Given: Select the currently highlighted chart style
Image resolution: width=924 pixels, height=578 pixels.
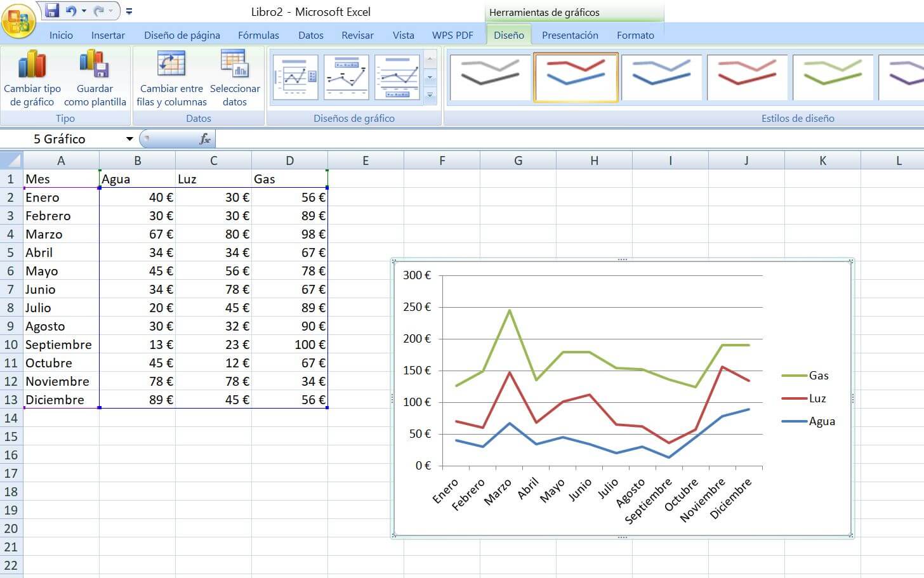Looking at the screenshot, I should point(576,76).
